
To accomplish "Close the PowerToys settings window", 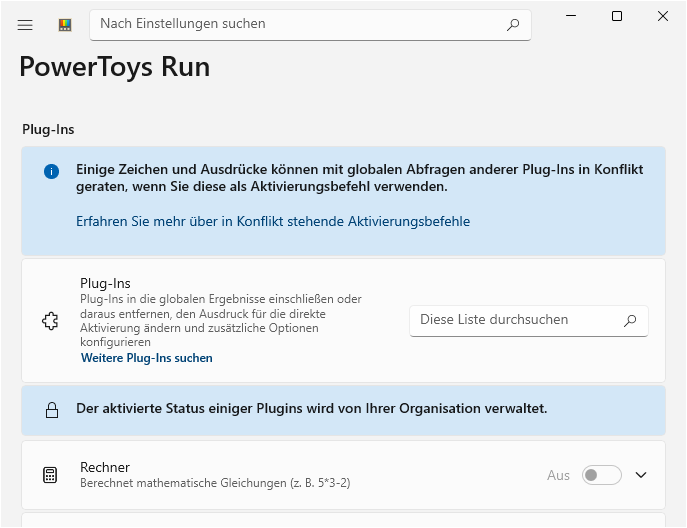I will tap(663, 16).
